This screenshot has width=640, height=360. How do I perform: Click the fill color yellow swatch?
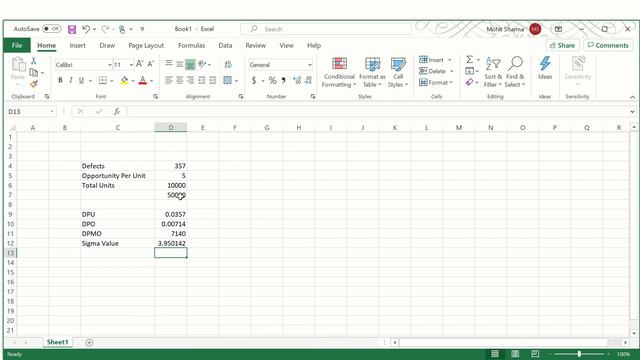(x=124, y=80)
